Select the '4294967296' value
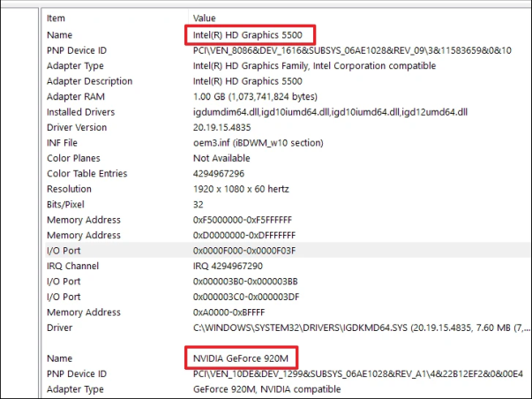532x399 pixels. (219, 174)
